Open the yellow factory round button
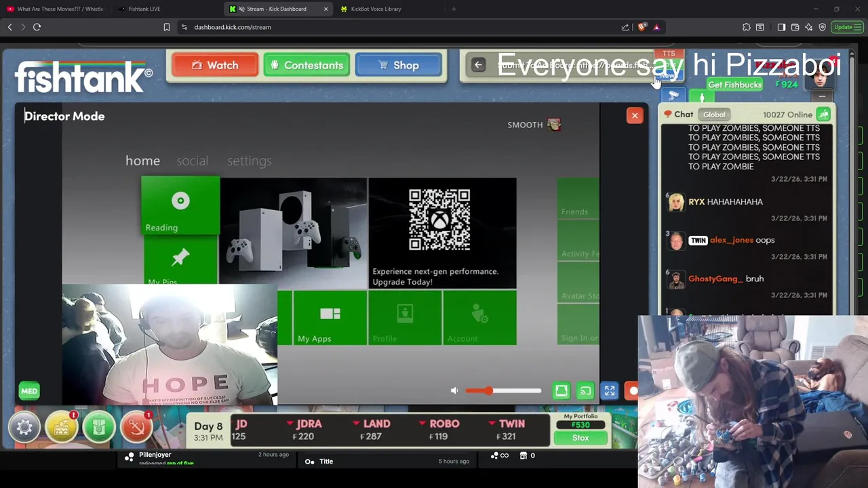 click(x=62, y=427)
